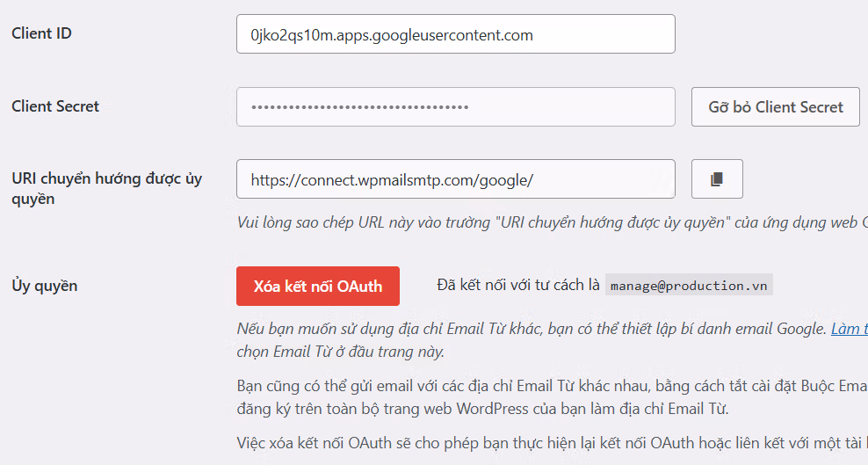Open the 'Làm t…' link at right edge
Image resolution: width=868 pixels, height=465 pixels.
pos(849,330)
